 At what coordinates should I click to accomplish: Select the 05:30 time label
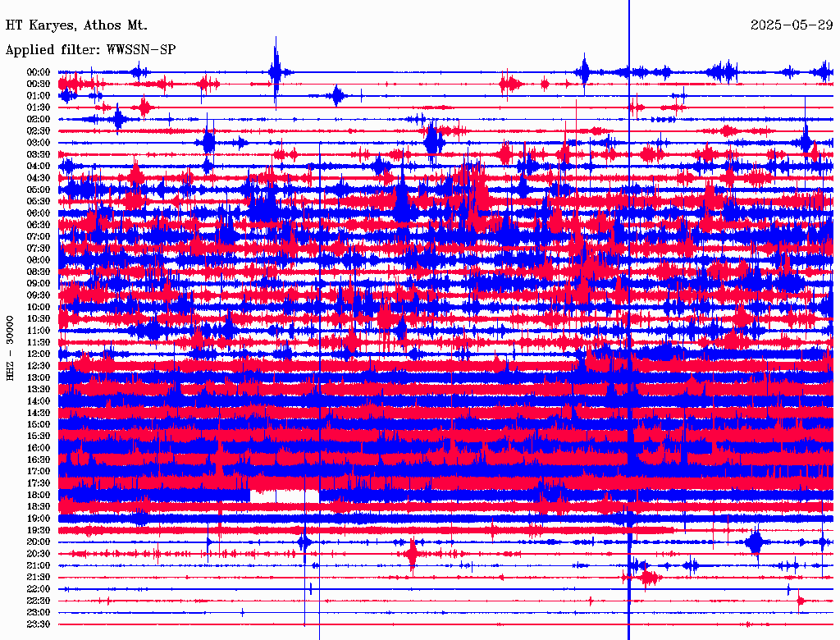(39, 202)
